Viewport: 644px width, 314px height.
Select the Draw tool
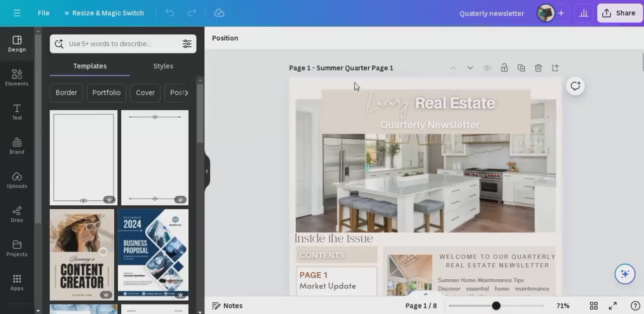point(17,213)
